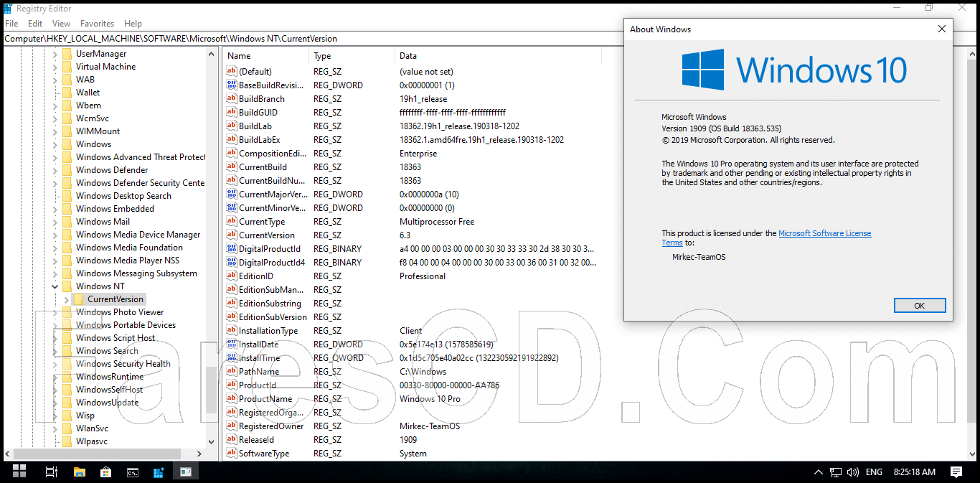This screenshot has width=980, height=483.
Task: Click the InstallationType value icon
Action: pyautogui.click(x=231, y=330)
